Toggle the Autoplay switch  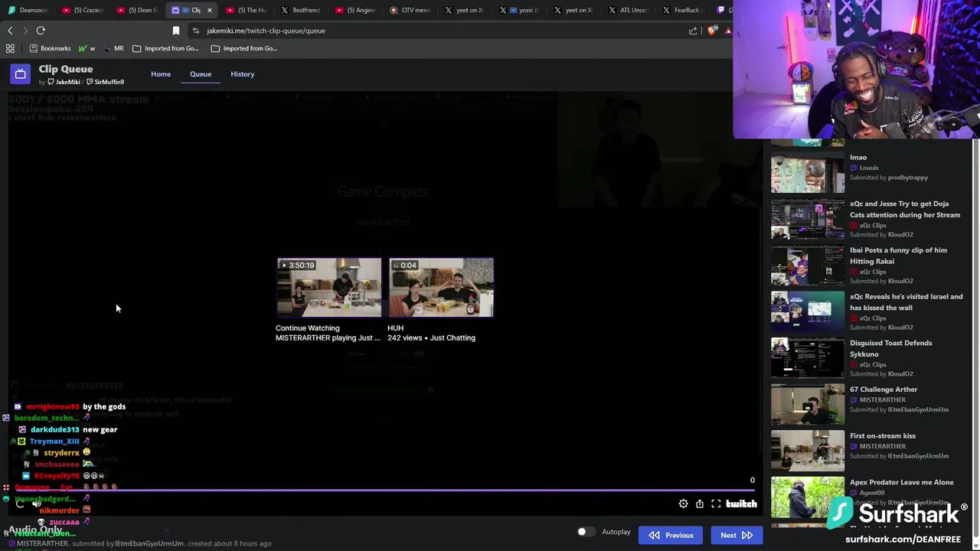[586, 532]
